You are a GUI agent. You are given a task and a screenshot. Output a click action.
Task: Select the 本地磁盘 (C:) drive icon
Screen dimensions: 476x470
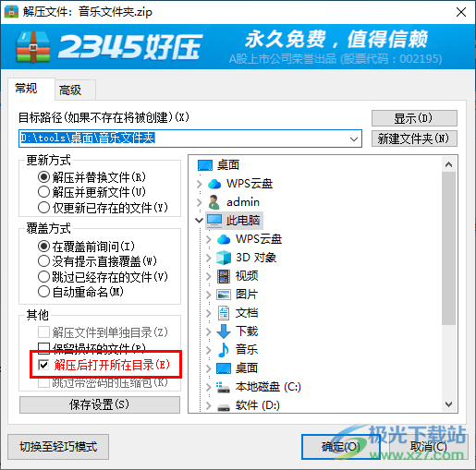(x=224, y=387)
